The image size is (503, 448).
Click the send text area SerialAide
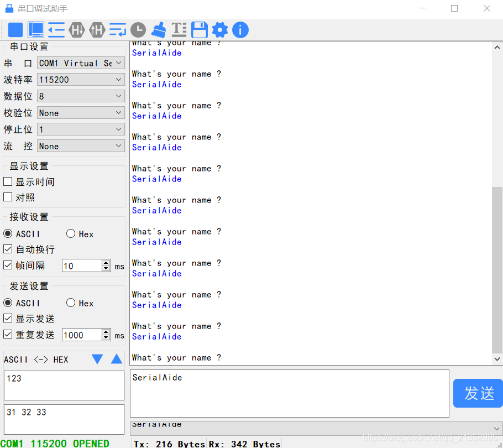tap(289, 393)
